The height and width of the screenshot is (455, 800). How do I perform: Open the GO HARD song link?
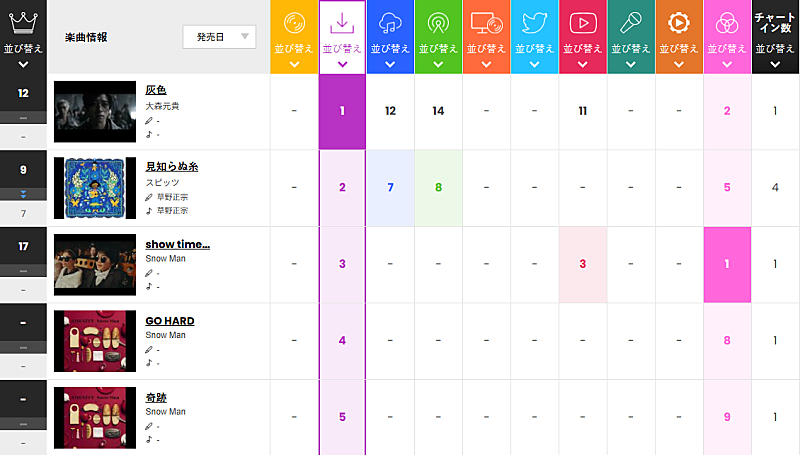click(x=170, y=321)
